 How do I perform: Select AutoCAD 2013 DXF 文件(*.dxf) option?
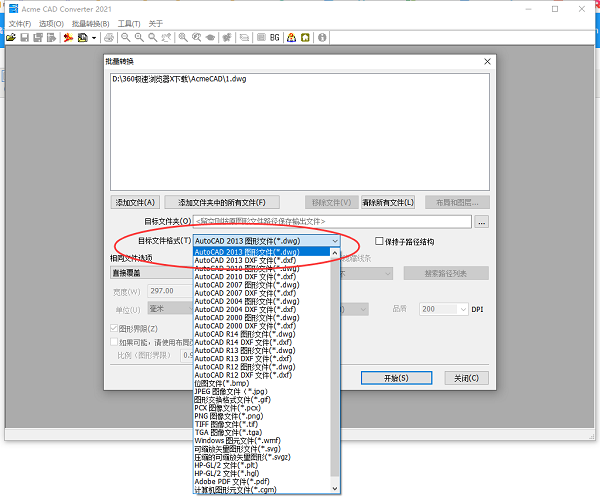tap(262, 260)
